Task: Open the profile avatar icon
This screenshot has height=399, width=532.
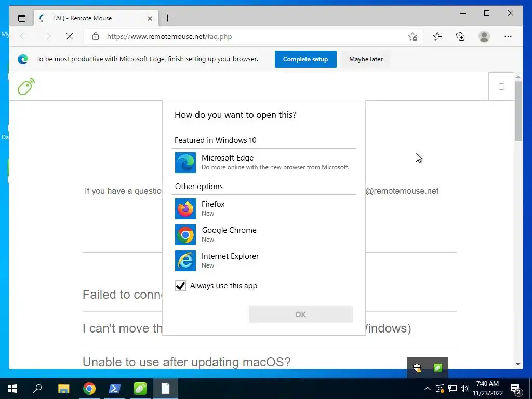Action: [484, 37]
